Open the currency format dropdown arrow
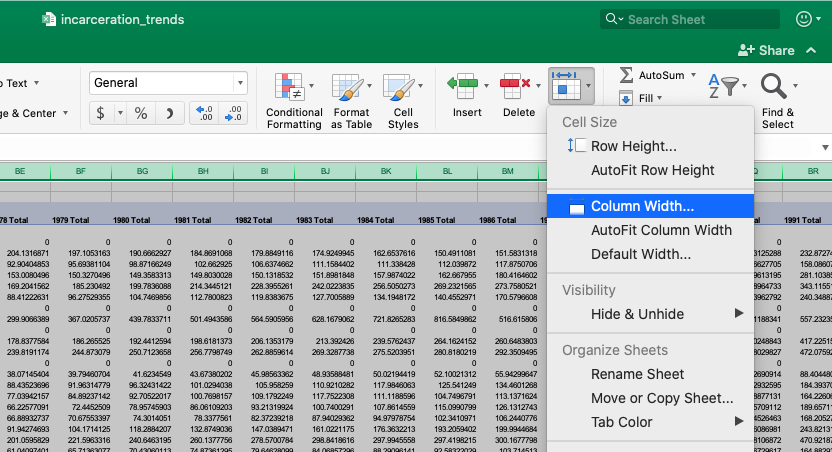This screenshot has height=452, width=832. 120,113
